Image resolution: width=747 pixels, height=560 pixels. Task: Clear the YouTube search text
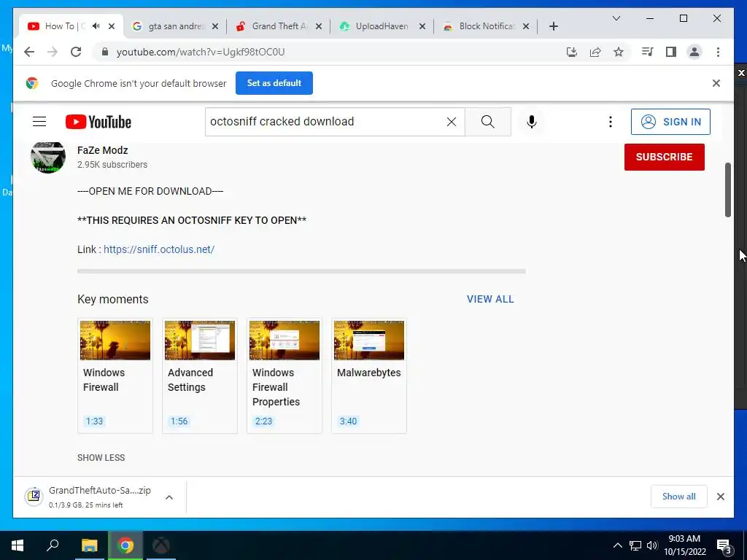click(x=451, y=122)
